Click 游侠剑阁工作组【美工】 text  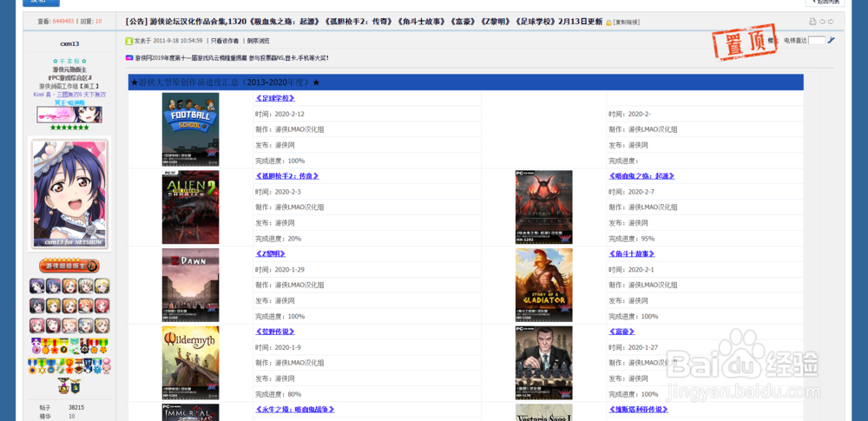[69, 87]
